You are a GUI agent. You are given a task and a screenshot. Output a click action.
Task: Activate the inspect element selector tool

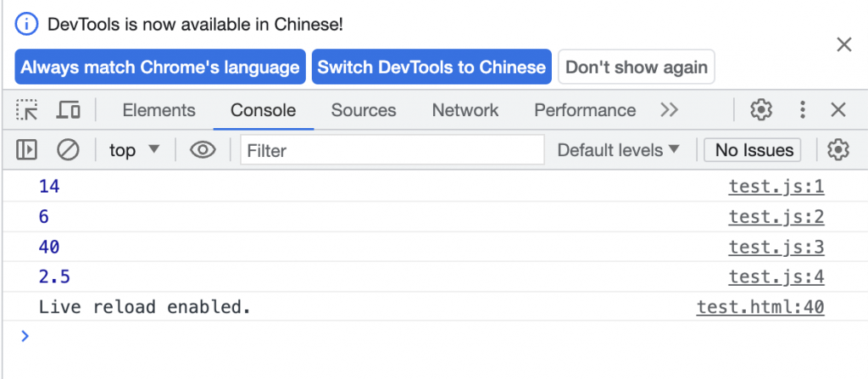point(28,110)
